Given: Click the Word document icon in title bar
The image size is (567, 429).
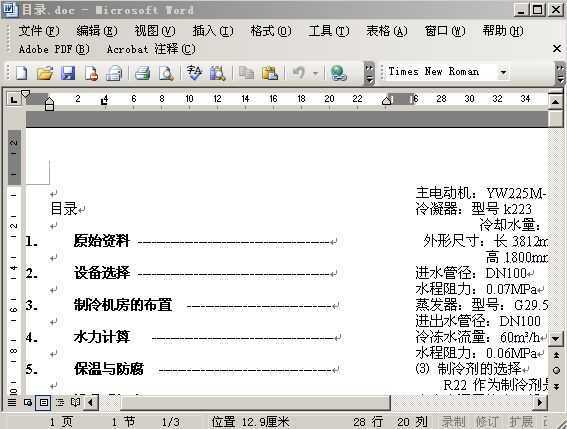Looking at the screenshot, I should coord(9,9).
